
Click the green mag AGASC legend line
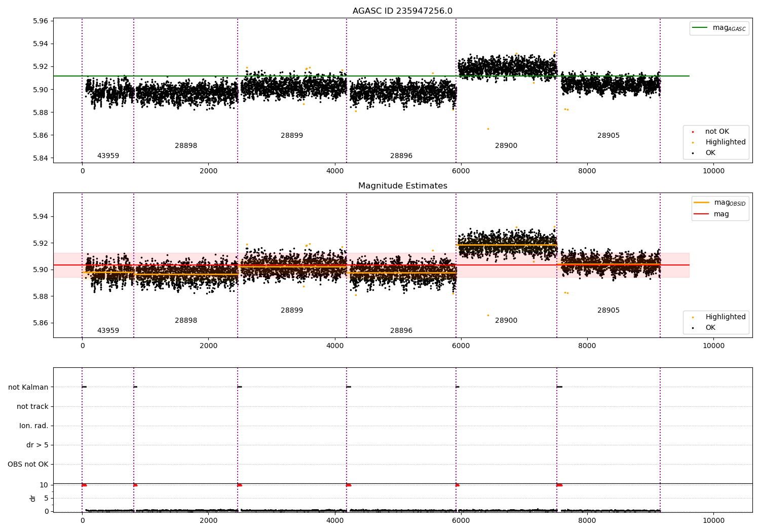pos(700,27)
